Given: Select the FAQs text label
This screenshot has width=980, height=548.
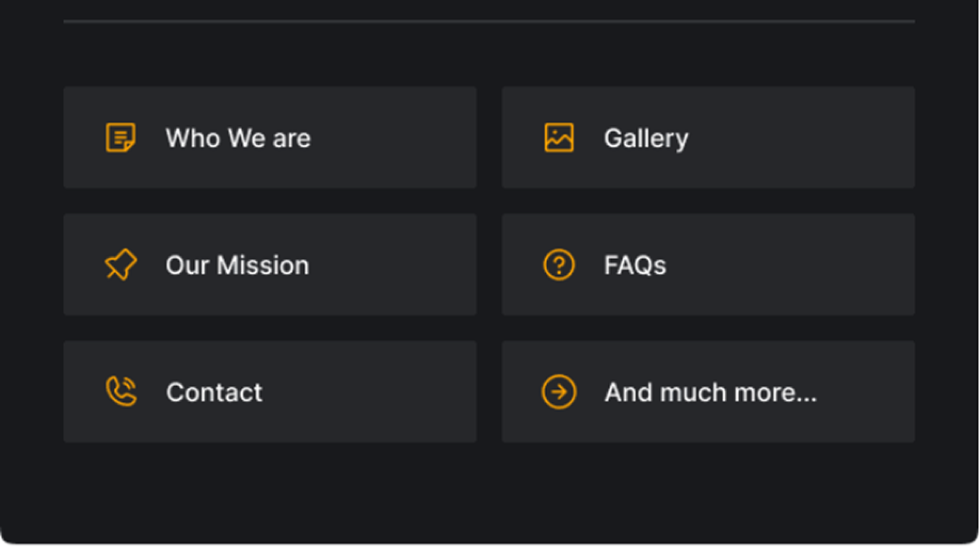Looking at the screenshot, I should click(x=635, y=266).
